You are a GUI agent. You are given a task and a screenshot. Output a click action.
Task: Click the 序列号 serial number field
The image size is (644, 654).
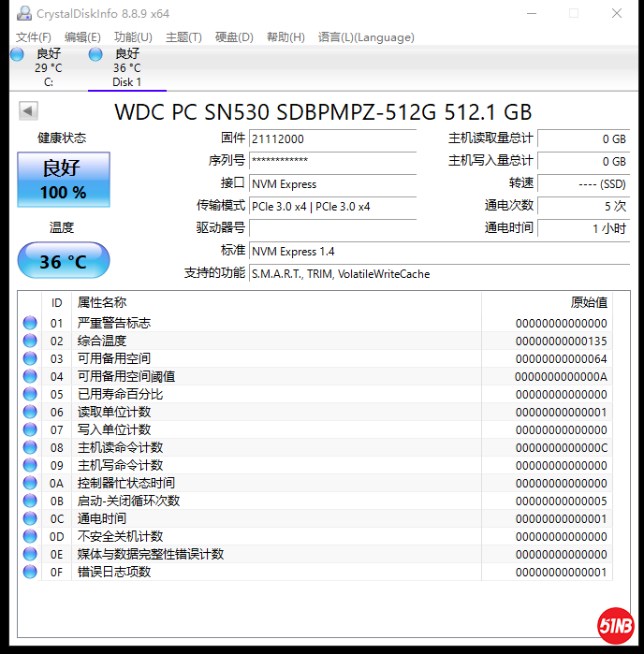[332, 161]
